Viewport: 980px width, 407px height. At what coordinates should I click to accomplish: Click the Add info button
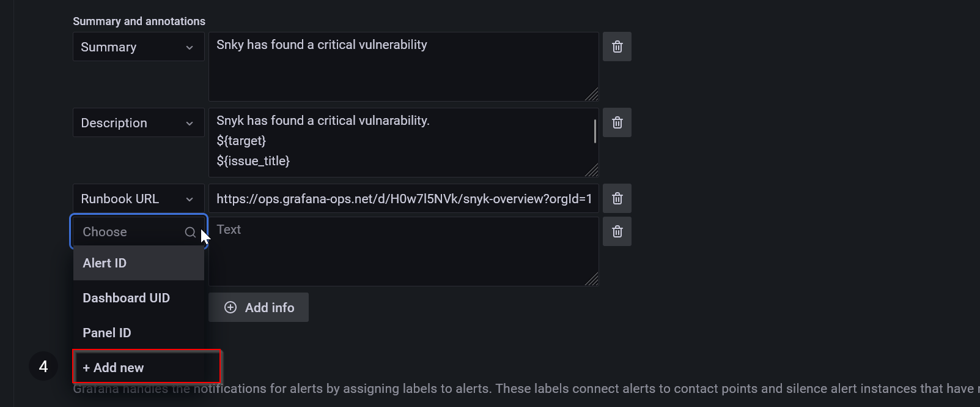pos(258,307)
